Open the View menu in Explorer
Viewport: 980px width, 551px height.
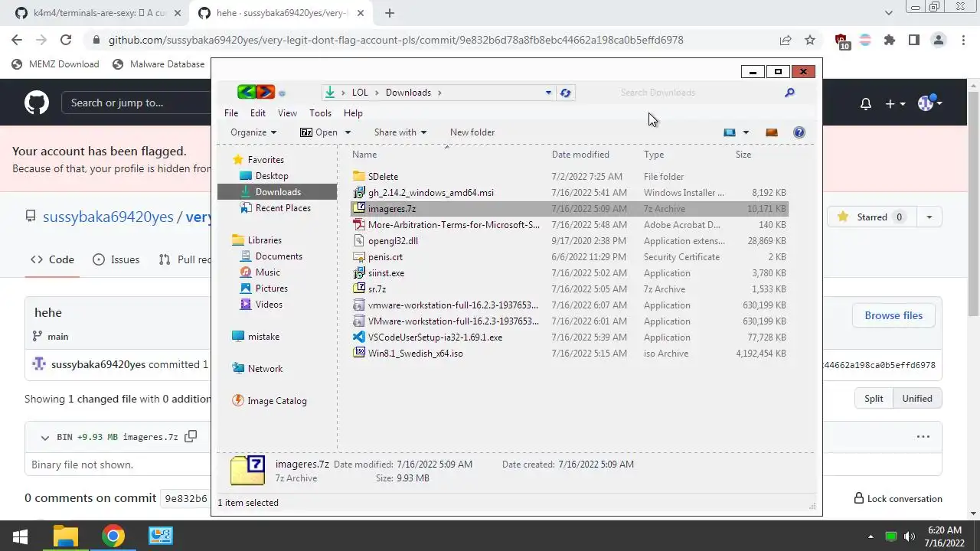click(x=287, y=112)
